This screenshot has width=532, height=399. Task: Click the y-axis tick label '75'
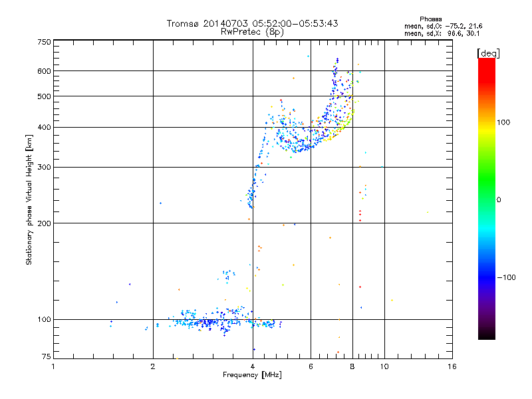pos(47,356)
